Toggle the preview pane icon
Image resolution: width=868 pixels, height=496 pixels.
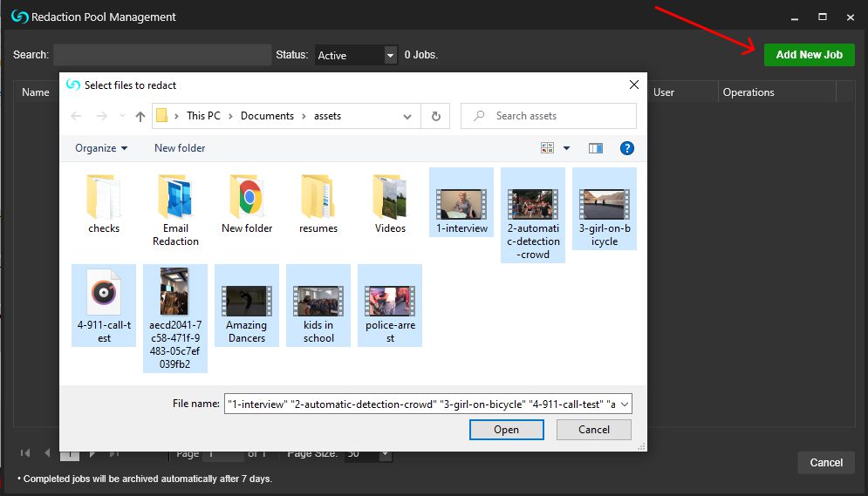(x=596, y=148)
